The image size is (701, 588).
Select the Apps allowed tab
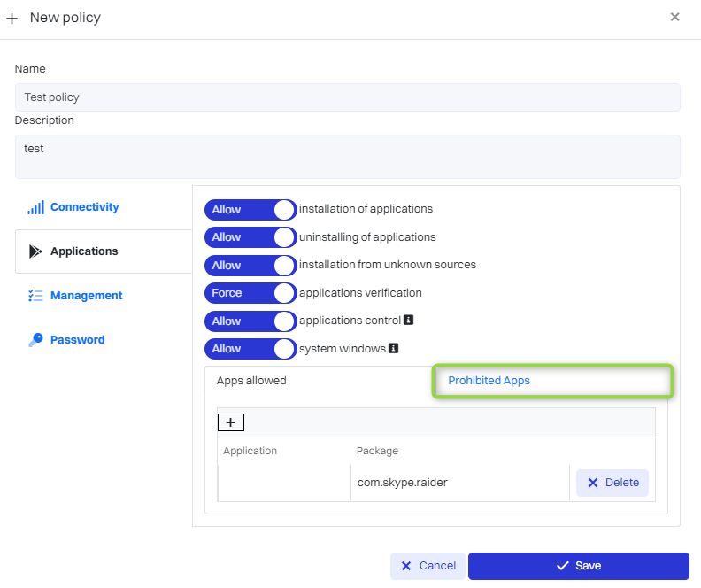click(x=251, y=381)
